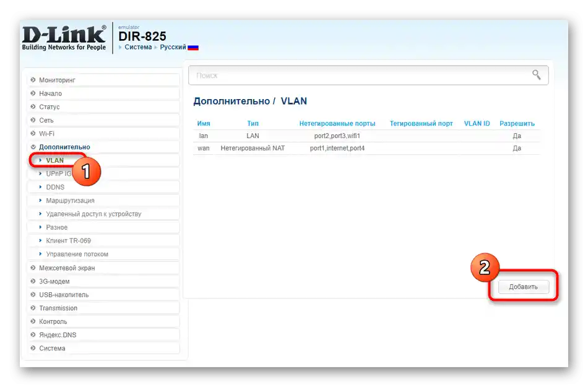Collapse the Дополнительно section
The height and width of the screenshot is (387, 588).
103,147
